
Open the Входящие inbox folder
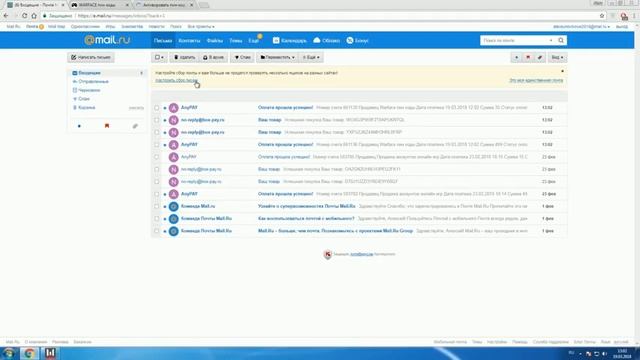pos(89,73)
